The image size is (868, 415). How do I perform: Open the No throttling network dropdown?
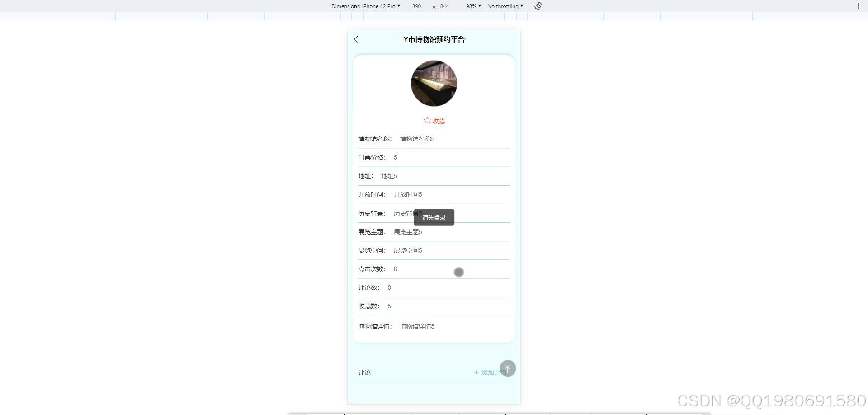click(x=504, y=6)
